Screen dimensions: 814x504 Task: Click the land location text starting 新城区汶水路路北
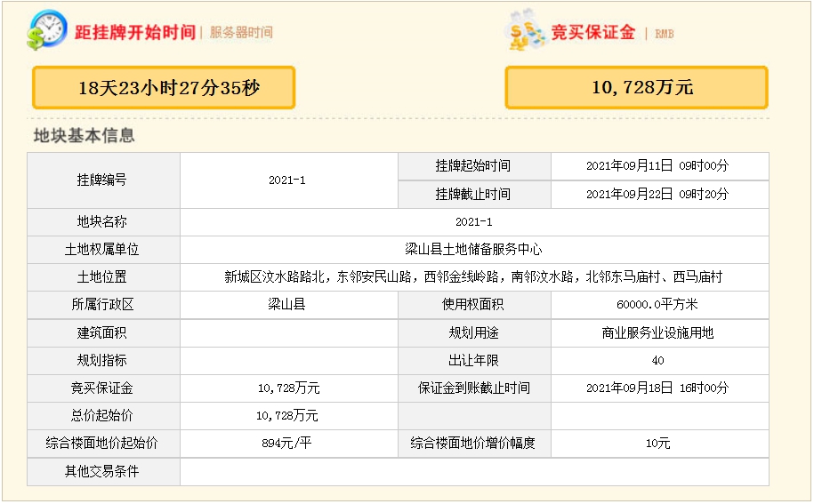click(x=473, y=277)
